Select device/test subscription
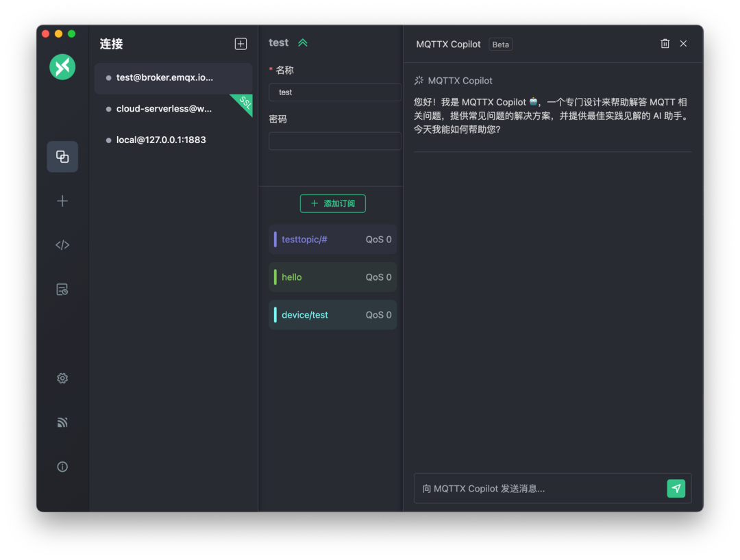 pos(333,315)
